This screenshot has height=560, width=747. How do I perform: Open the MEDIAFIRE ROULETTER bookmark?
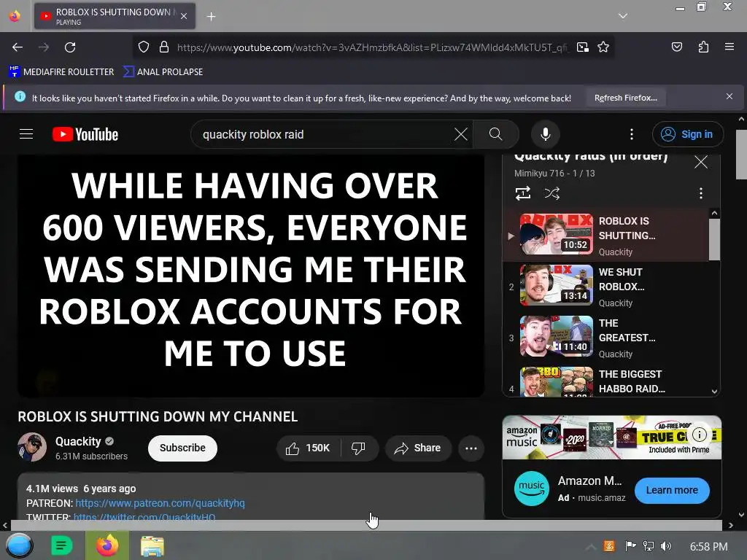61,72
